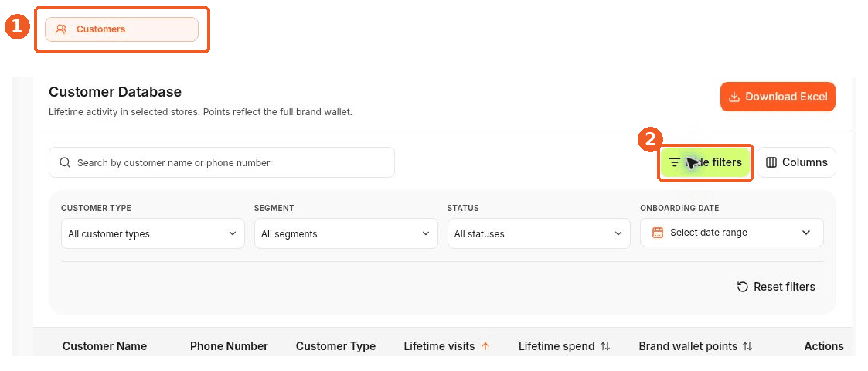Click the Customer Type column header
Viewport: 868px width, 371px height.
tap(335, 346)
